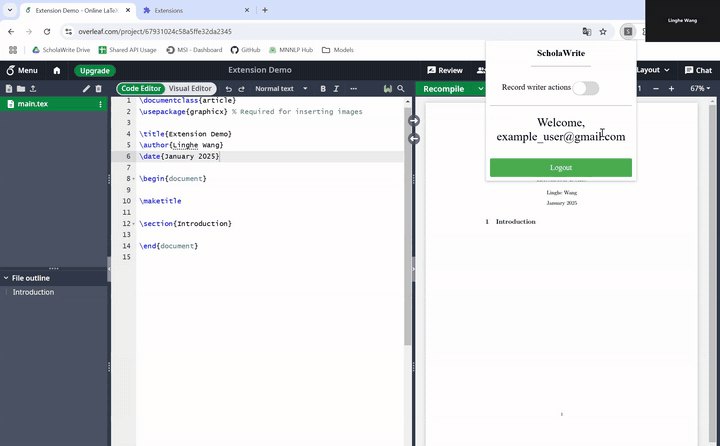
Task: Click the Extension Demo project title
Action: pyautogui.click(x=260, y=70)
